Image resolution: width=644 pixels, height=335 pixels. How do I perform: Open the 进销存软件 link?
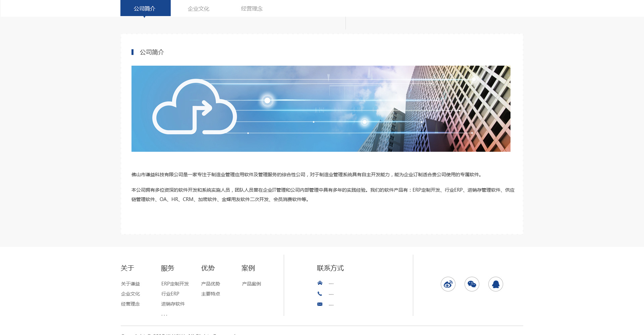(173, 304)
